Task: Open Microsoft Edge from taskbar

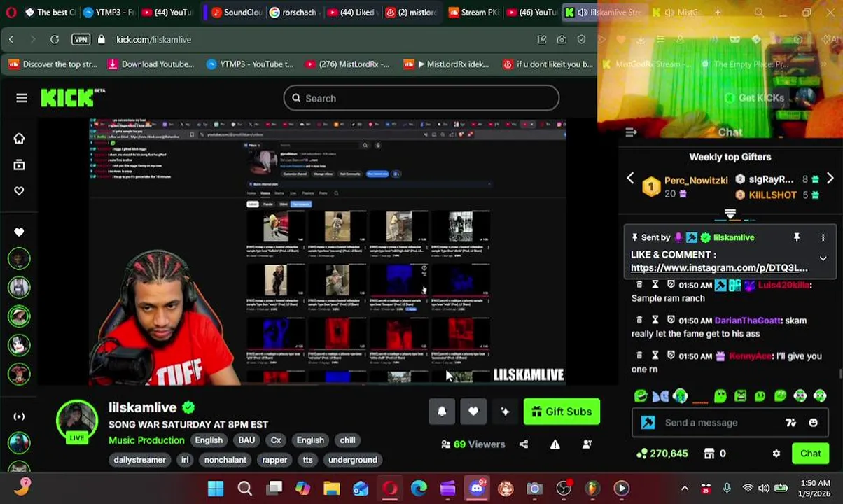Action: (419, 489)
